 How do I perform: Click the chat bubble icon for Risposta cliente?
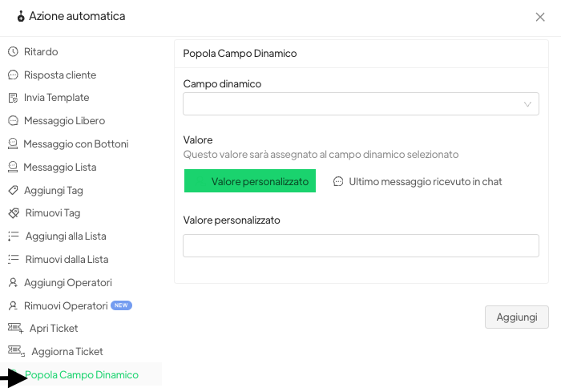coord(13,75)
